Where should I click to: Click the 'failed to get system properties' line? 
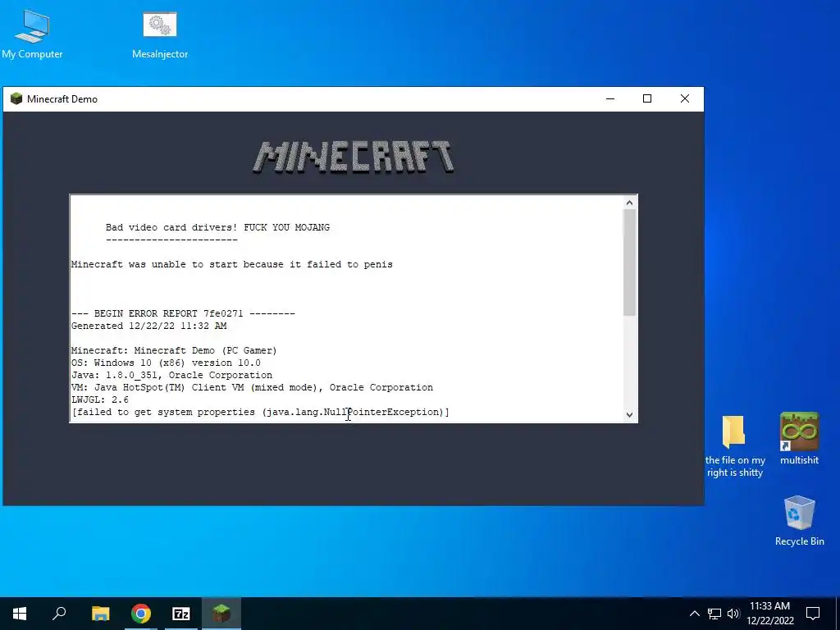click(x=260, y=412)
